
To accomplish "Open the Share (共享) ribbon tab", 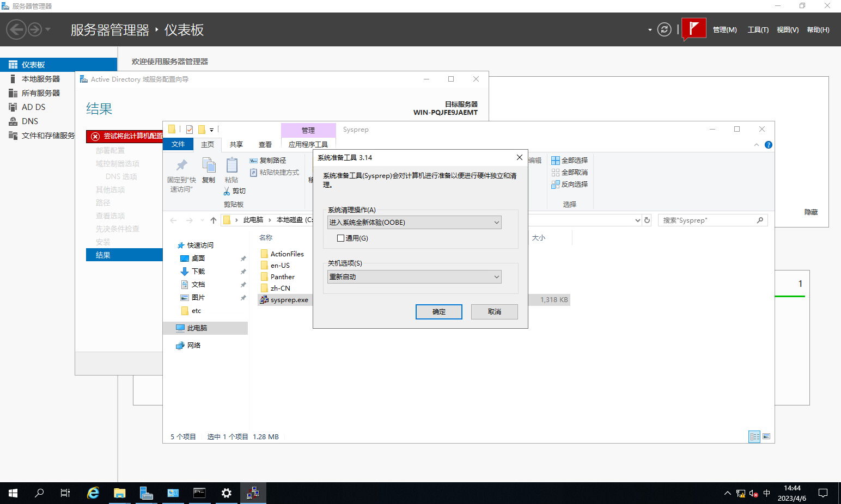I will click(236, 145).
